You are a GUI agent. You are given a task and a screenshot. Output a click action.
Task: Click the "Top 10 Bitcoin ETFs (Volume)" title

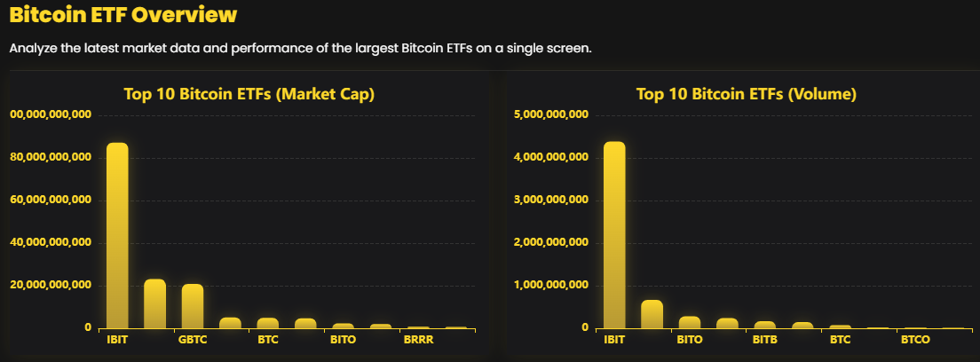click(746, 94)
